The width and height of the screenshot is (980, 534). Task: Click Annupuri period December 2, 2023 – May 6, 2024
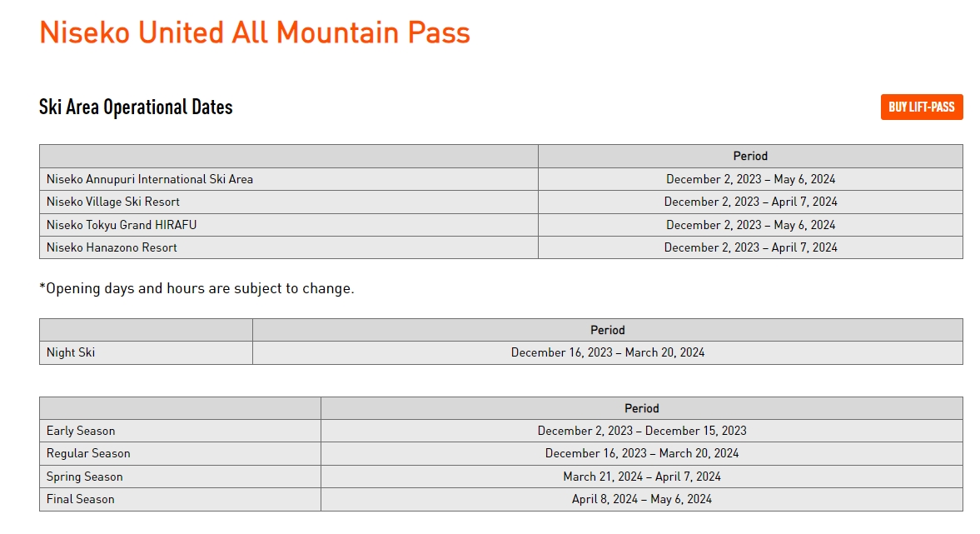coord(751,179)
